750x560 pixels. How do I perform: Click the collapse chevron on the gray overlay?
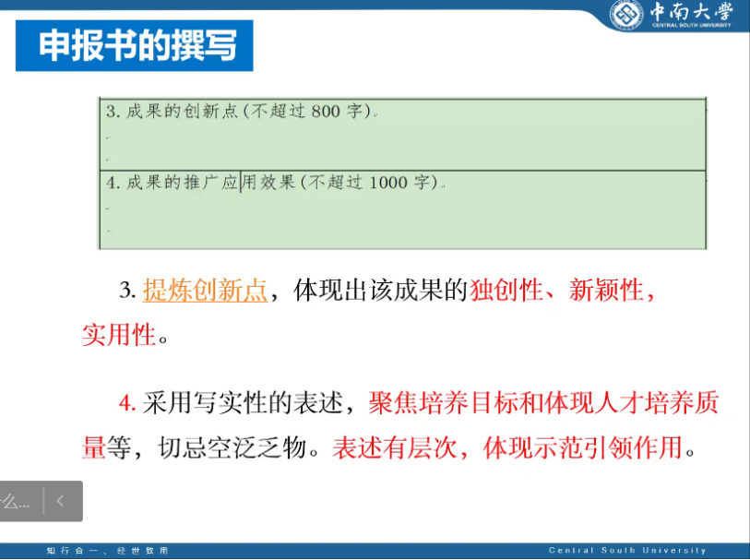pyautogui.click(x=61, y=501)
